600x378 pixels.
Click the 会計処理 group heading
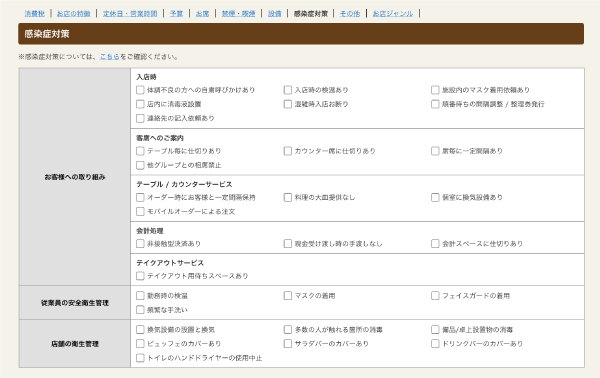(x=150, y=231)
